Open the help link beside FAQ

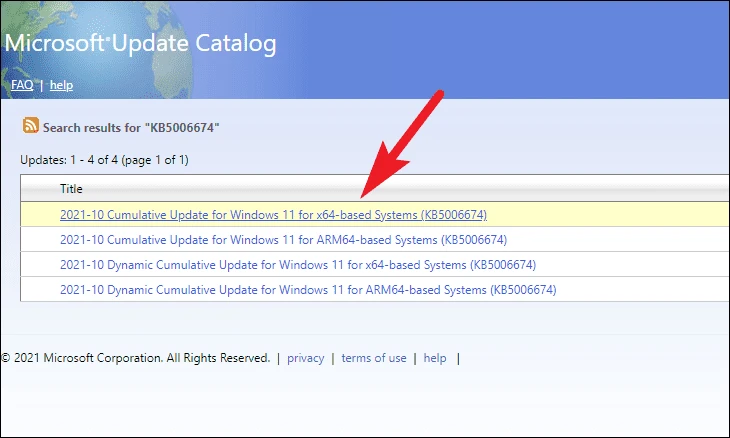pyautogui.click(x=61, y=85)
